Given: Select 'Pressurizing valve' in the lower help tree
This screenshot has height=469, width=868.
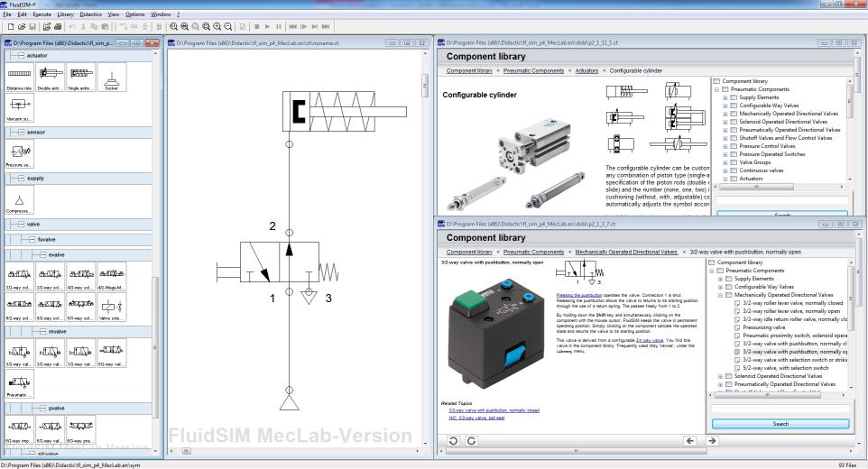Looking at the screenshot, I should [764, 327].
